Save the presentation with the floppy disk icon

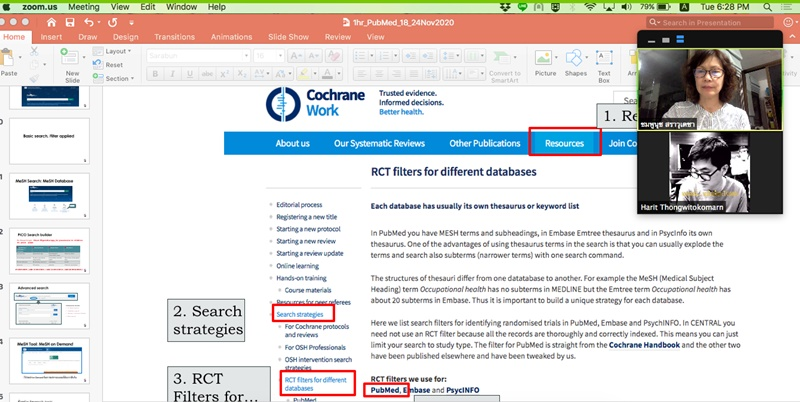(70, 22)
